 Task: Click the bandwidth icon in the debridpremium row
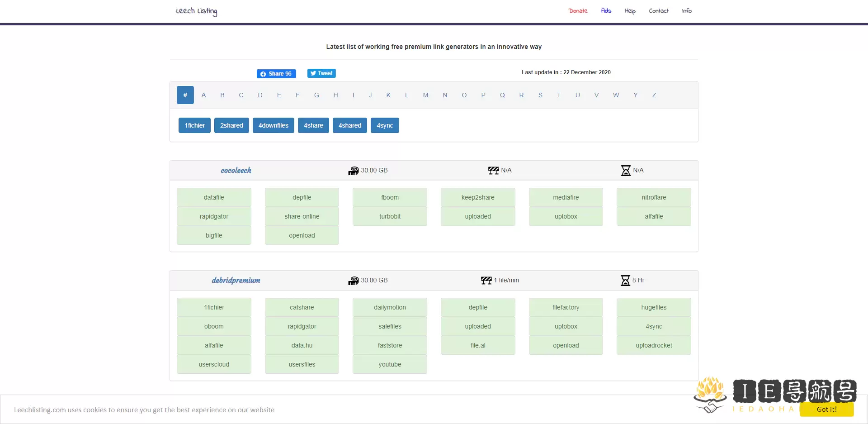pos(354,281)
